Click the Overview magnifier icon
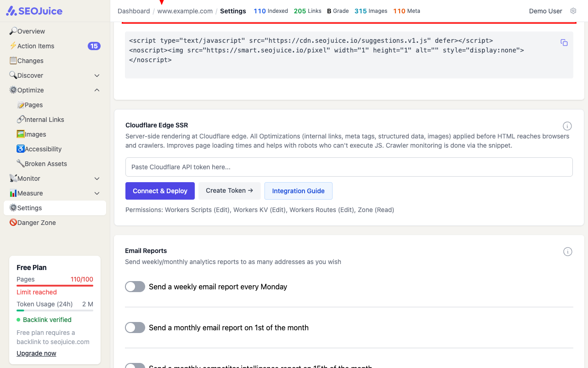This screenshot has height=368, width=588. click(x=13, y=31)
